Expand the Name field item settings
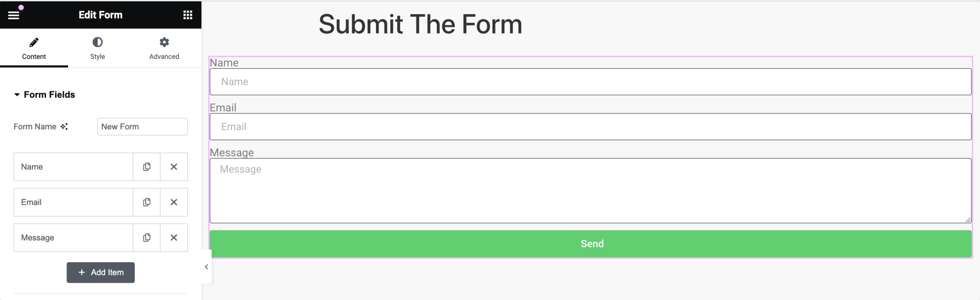 tap(73, 167)
